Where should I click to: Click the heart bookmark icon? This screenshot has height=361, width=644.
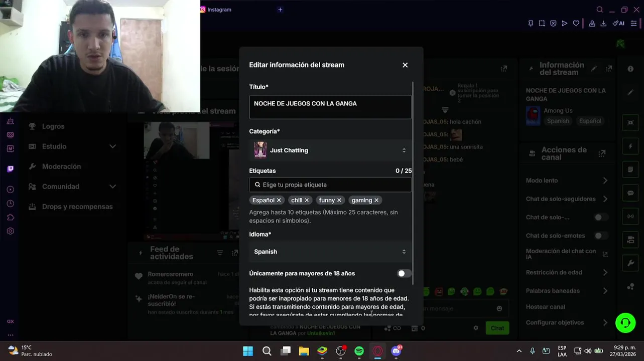point(576,24)
